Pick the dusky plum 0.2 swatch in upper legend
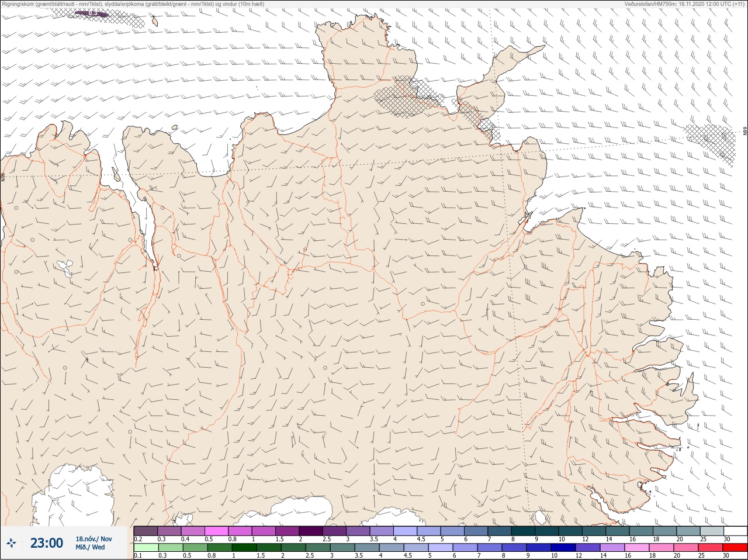This screenshot has height=560, width=748. [x=146, y=531]
